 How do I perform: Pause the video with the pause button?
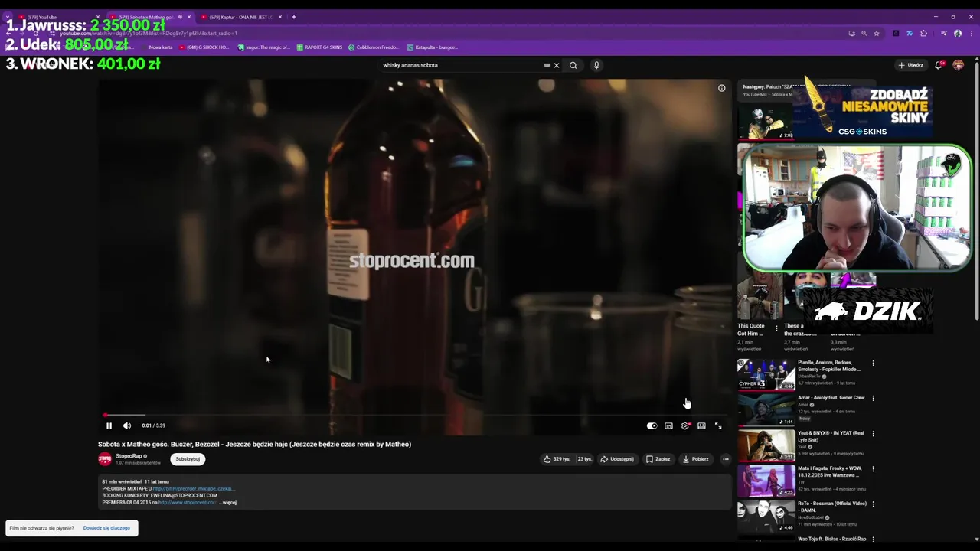pos(109,425)
